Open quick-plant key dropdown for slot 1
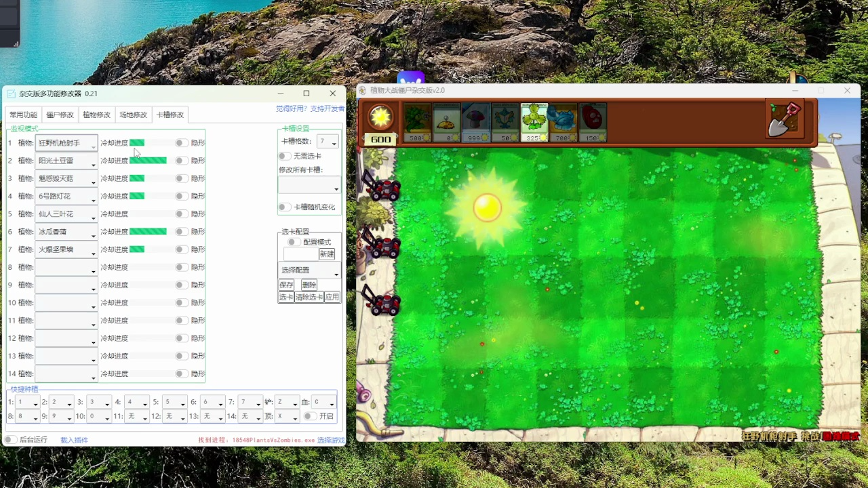This screenshot has height=488, width=868. click(28, 402)
